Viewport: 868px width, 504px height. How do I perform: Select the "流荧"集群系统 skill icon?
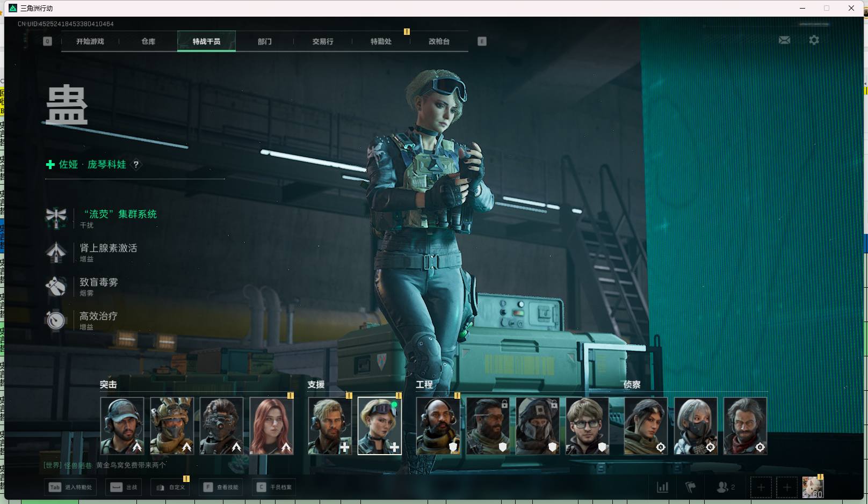click(56, 217)
